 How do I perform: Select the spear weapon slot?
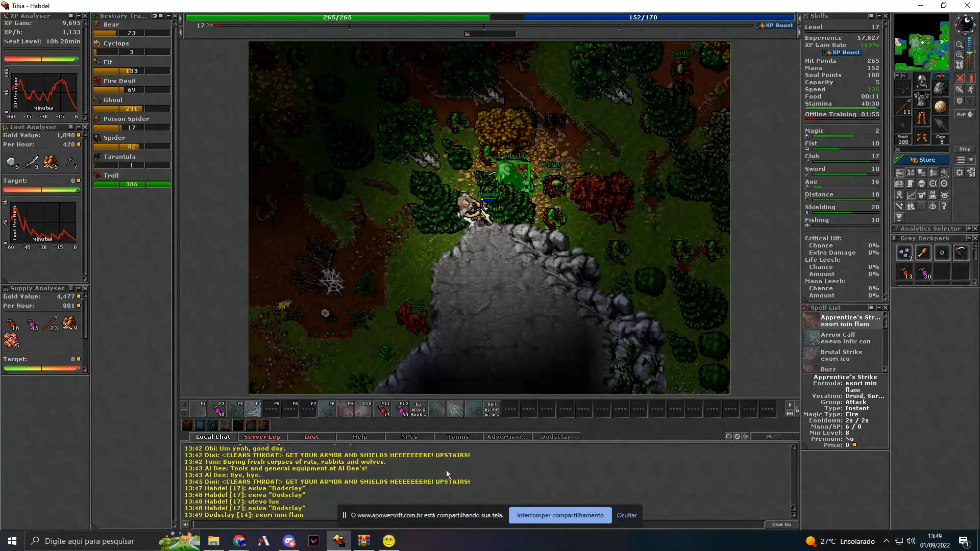pos(903,106)
